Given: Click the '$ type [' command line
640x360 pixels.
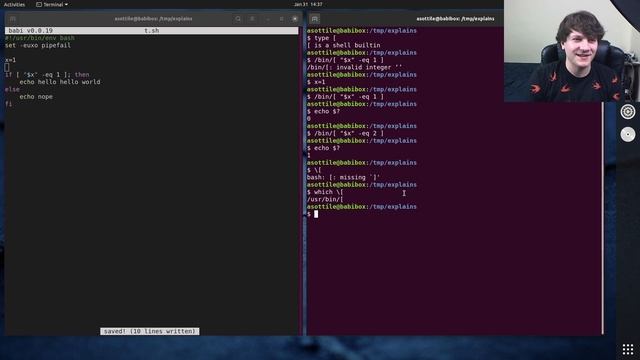Looking at the screenshot, I should [321, 38].
